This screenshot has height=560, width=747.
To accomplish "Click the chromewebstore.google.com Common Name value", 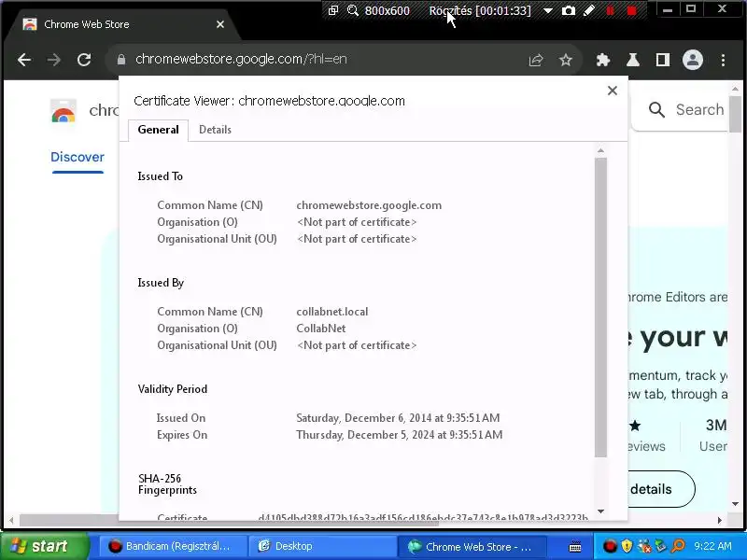I will pyautogui.click(x=369, y=205).
